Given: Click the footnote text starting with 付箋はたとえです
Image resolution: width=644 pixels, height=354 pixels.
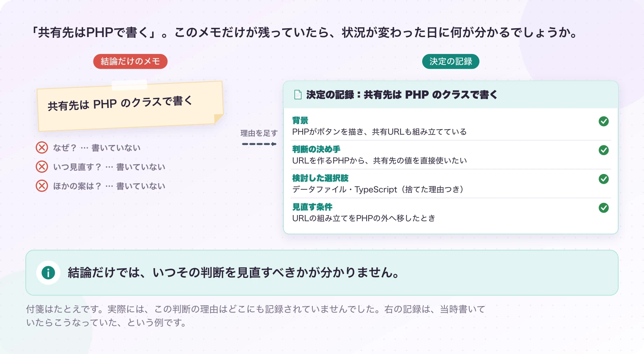Looking at the screenshot, I should [x=256, y=316].
